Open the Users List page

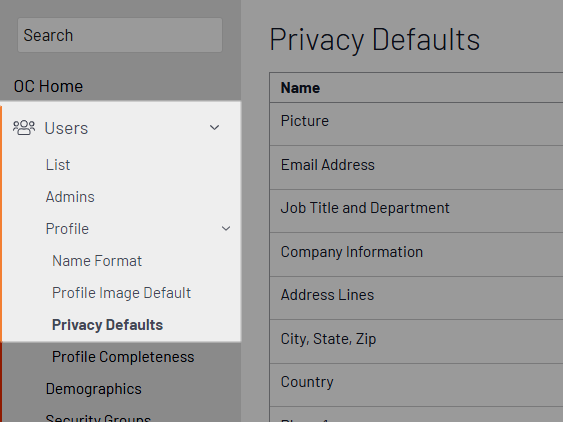[x=58, y=165]
